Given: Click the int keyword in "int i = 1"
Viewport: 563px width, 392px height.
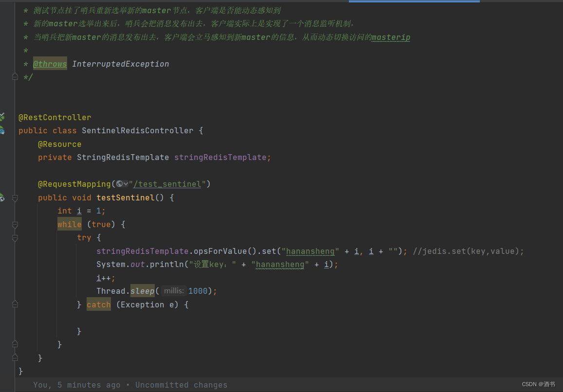Looking at the screenshot, I should (65, 211).
